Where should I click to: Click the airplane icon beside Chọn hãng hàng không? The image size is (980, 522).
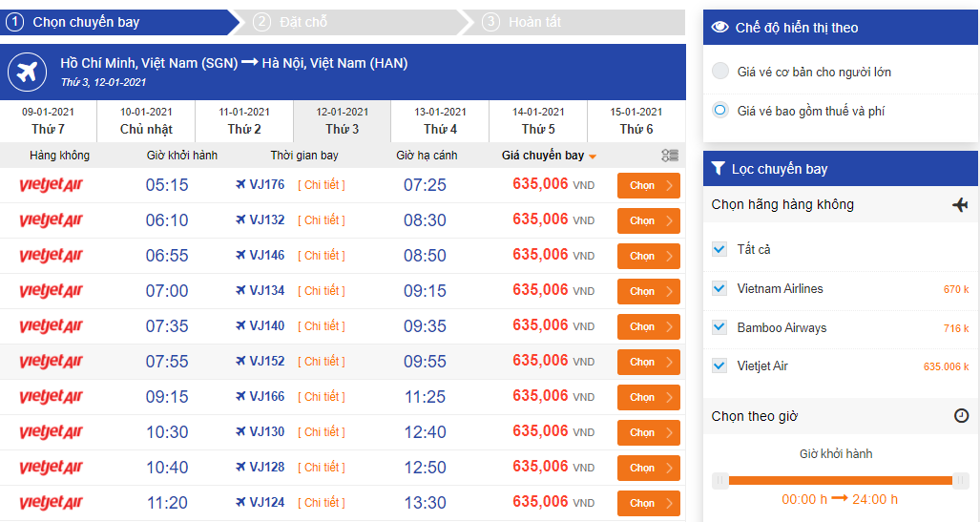click(960, 204)
